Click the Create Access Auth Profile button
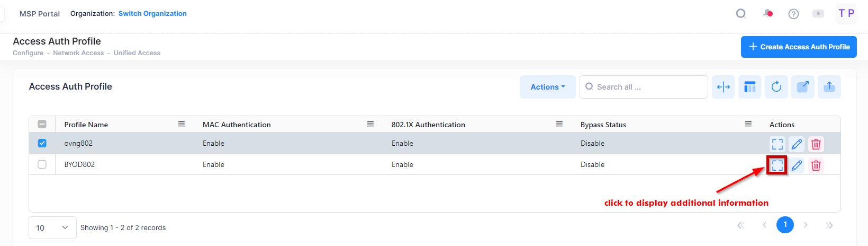The height and width of the screenshot is (246, 868). click(x=799, y=47)
